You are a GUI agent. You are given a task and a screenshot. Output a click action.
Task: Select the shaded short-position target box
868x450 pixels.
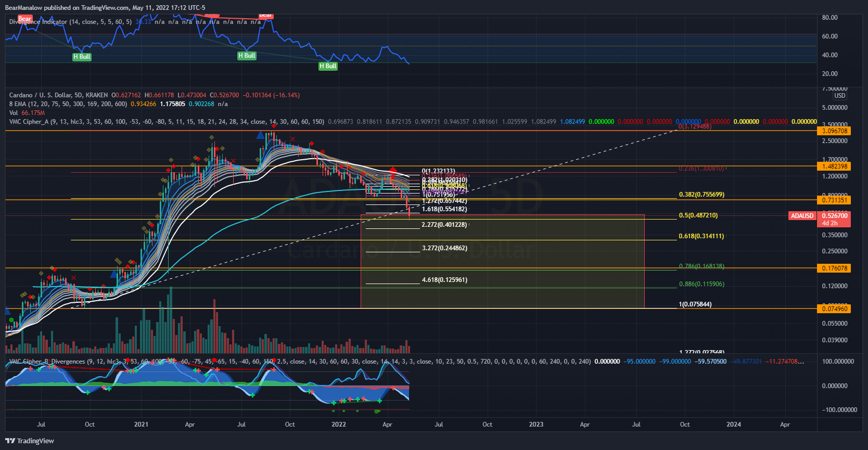502,261
